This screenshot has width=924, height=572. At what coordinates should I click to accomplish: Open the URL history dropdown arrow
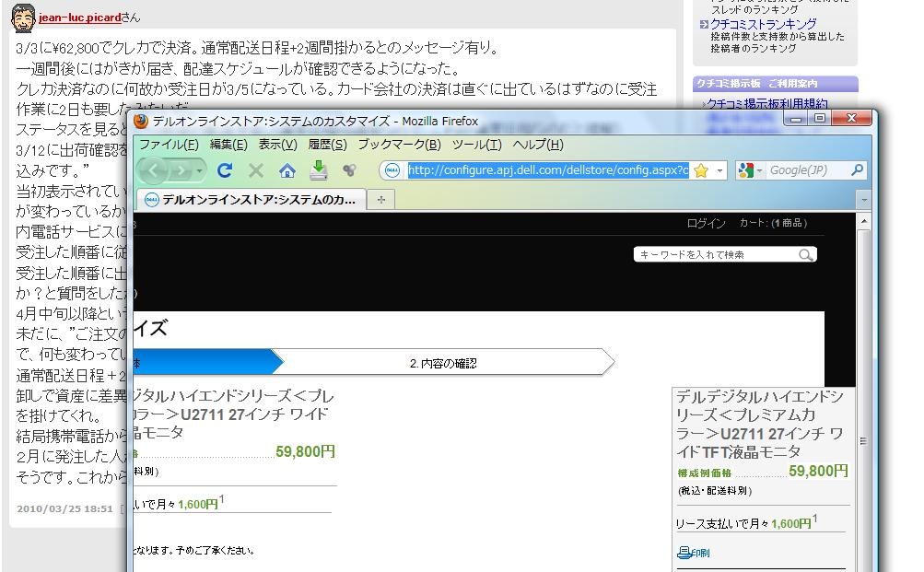point(719,170)
